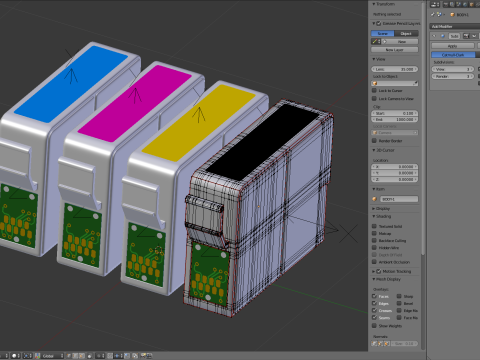This screenshot has width=480, height=360.
Task: Uncheck the Faces overlay checkbox
Action: [x=374, y=296]
